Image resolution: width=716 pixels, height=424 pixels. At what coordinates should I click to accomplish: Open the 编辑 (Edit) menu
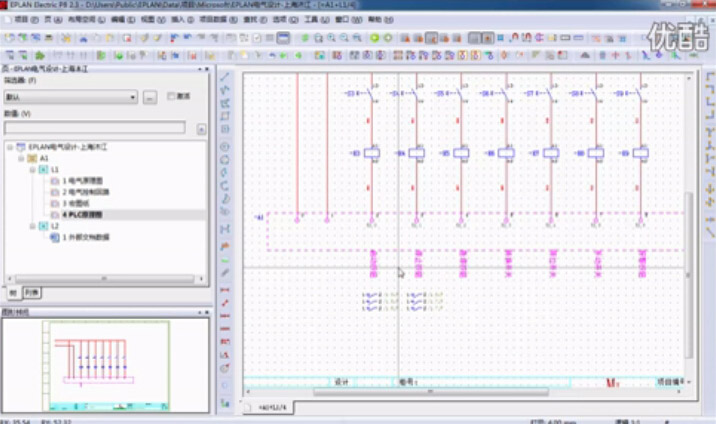click(x=123, y=20)
